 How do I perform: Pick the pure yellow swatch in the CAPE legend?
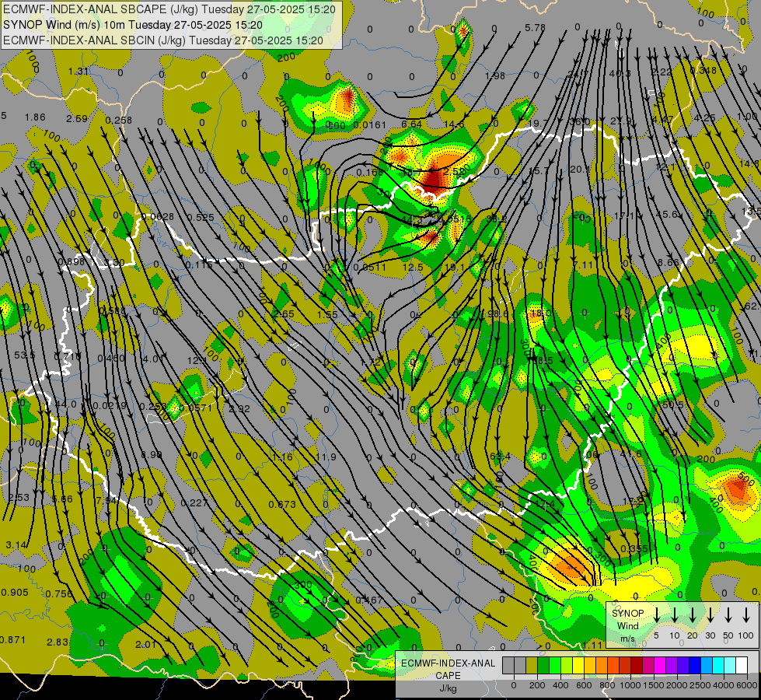tap(578, 666)
